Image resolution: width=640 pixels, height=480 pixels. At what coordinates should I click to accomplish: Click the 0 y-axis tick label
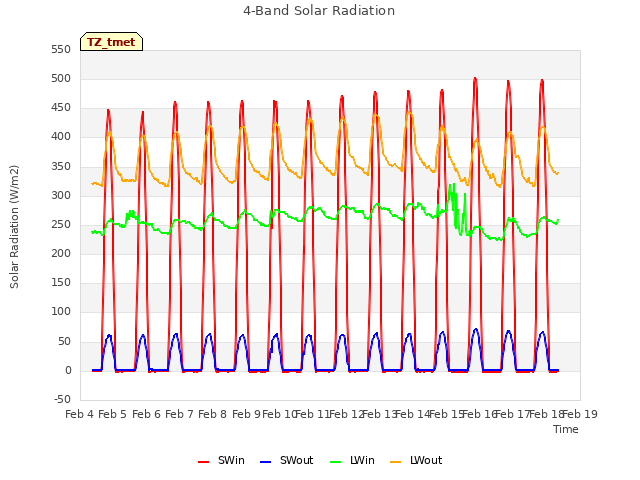point(68,370)
